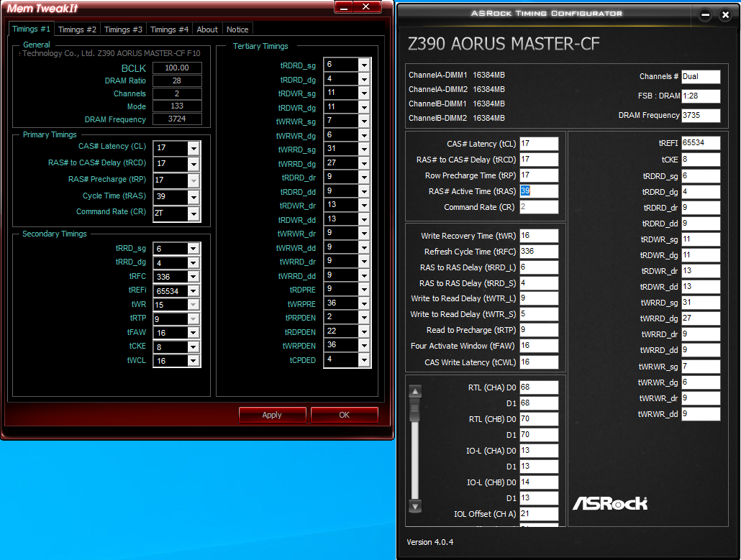This screenshot has height=560, width=741.
Task: Click the Channels # field showing Dual
Action: (x=701, y=76)
